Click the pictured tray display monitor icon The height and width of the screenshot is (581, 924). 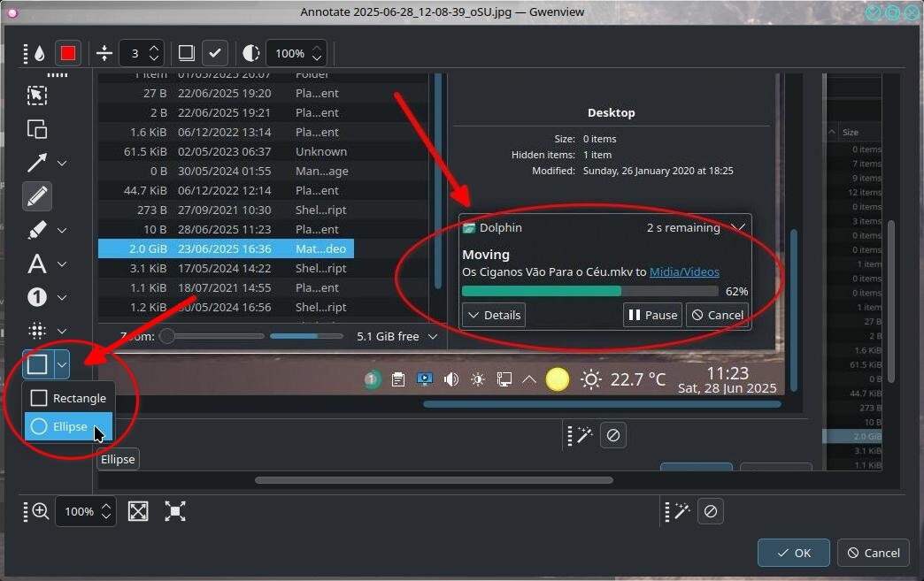[425, 379]
